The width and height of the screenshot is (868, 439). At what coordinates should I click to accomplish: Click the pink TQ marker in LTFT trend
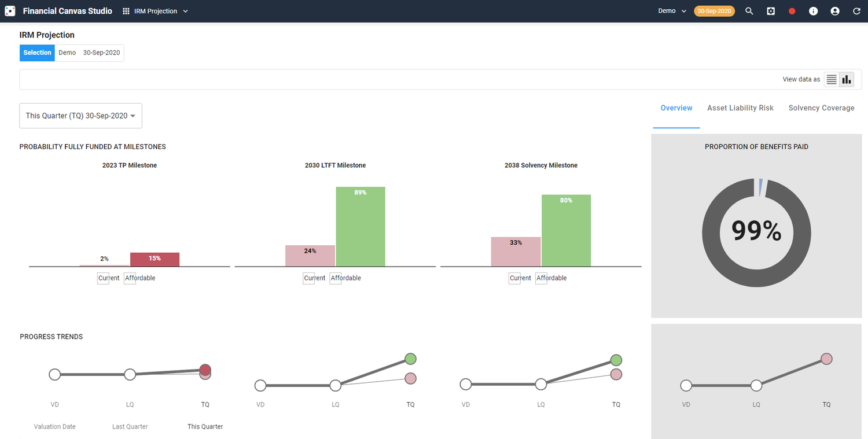tap(410, 378)
